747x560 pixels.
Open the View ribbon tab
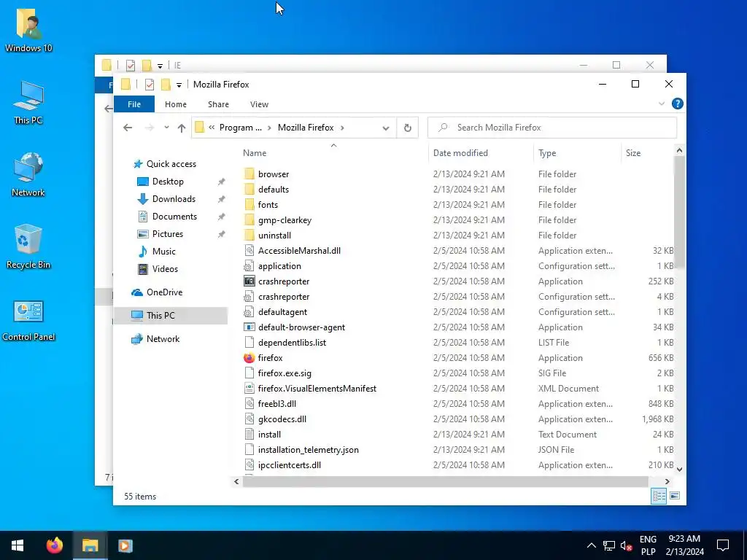click(x=259, y=104)
